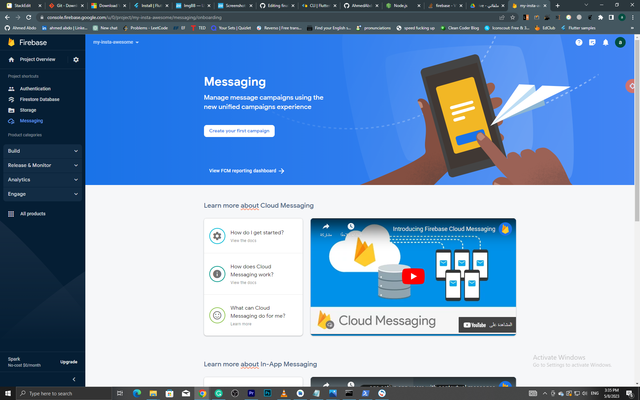Open the Windows Start menu
Image resolution: width=640 pixels, height=400 pixels.
click(x=8, y=393)
